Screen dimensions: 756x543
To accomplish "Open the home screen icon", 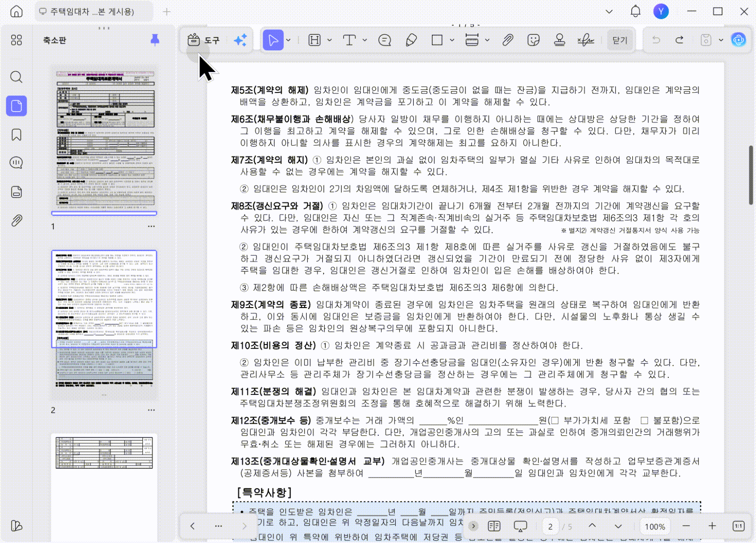I will click(16, 12).
